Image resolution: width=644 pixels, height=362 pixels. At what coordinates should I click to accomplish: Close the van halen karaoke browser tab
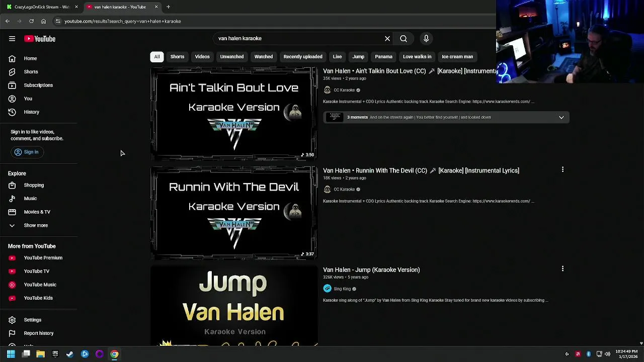click(x=156, y=7)
